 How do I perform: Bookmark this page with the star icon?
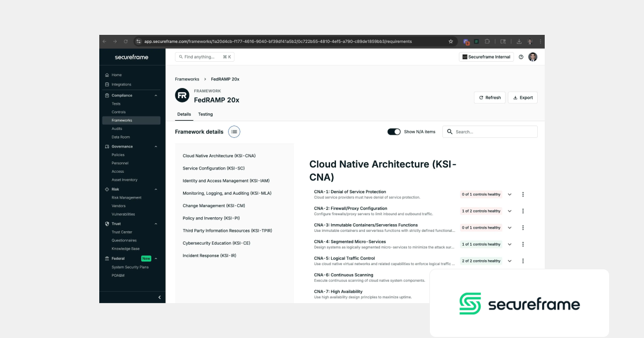click(451, 41)
